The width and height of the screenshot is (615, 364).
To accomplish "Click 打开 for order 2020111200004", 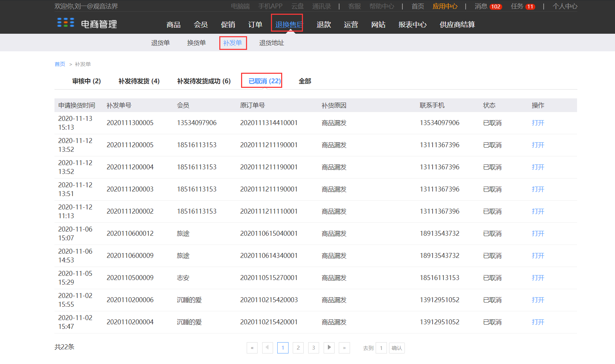I will coord(538,167).
